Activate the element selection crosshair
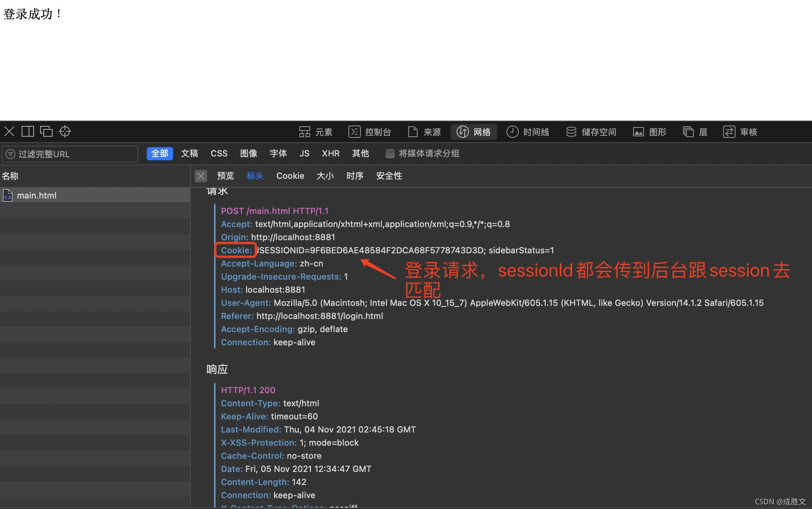This screenshot has height=509, width=812. tap(65, 132)
